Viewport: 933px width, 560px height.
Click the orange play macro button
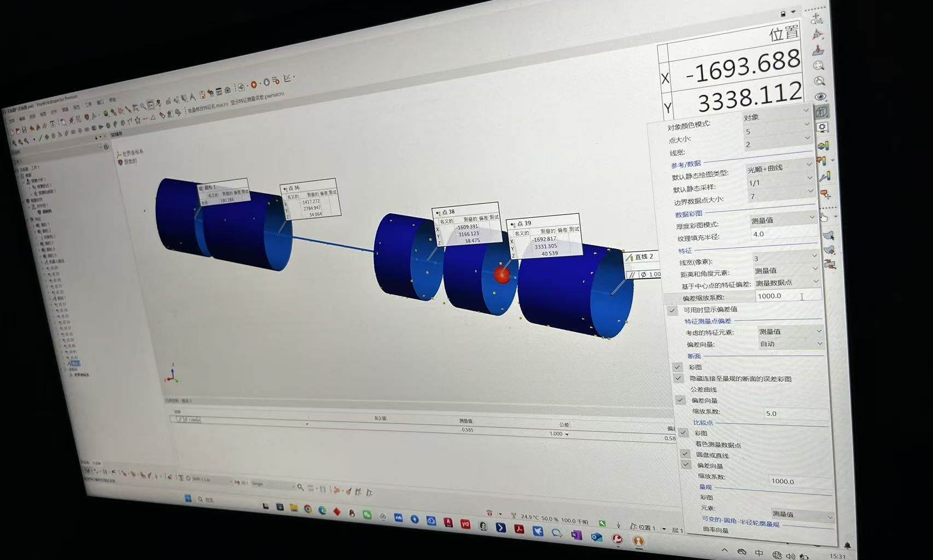click(254, 85)
